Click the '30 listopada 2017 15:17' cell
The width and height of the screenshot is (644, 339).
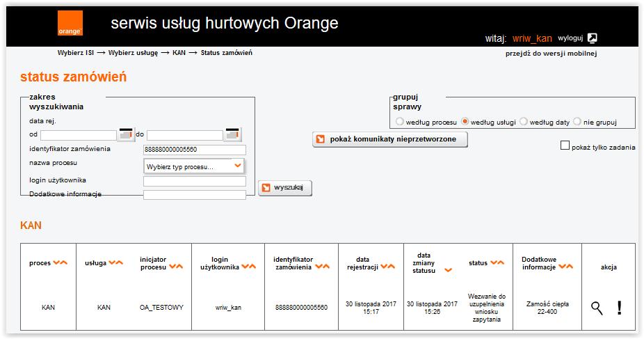371,308
